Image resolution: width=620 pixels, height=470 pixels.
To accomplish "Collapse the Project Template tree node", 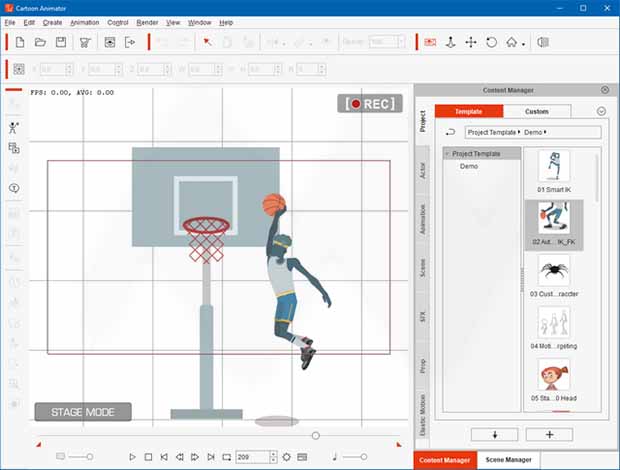I will click(446, 154).
